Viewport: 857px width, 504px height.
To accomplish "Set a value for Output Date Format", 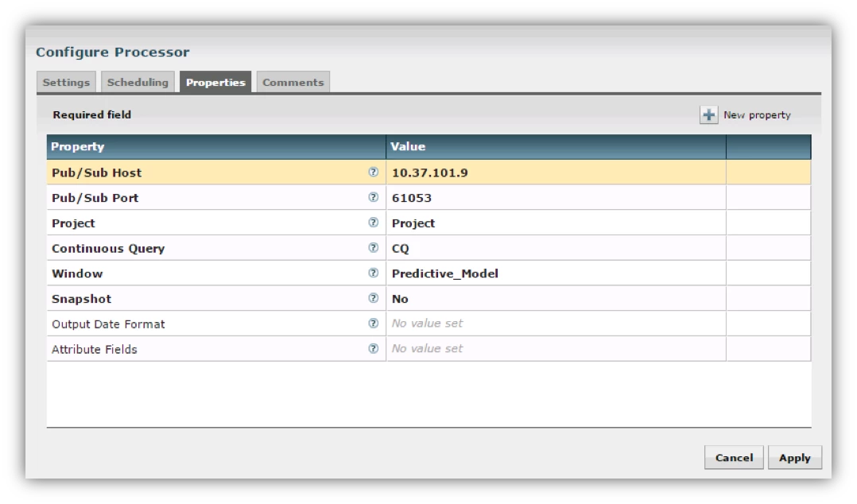I will (556, 323).
